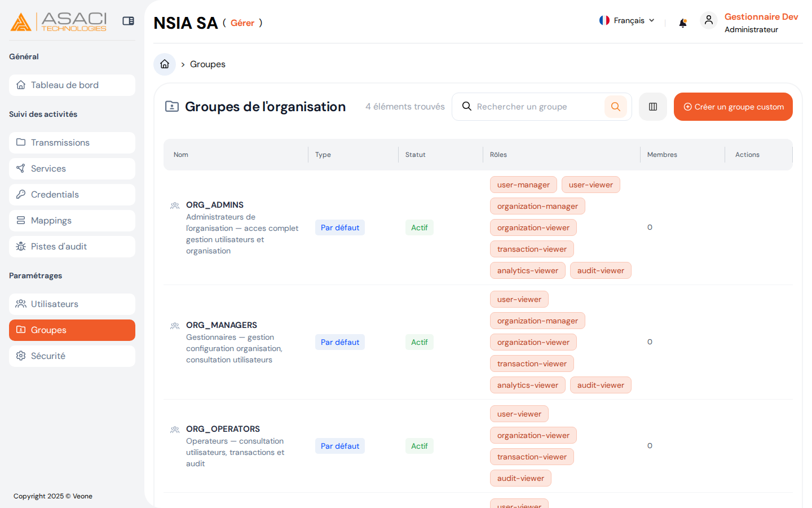Screen dimensions: 812x508
Task: Click the orange search magnifier button
Action: (x=616, y=107)
